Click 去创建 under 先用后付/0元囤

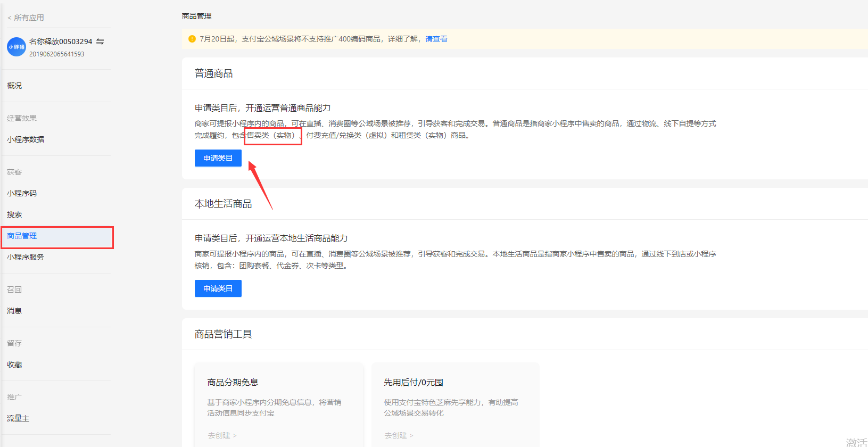(x=398, y=435)
